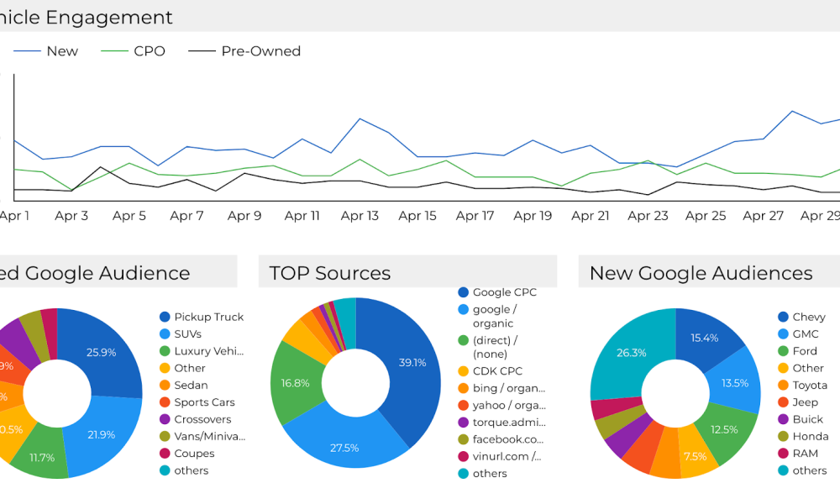Select the 15.4% Chevy pie slice
Image resolution: width=840 pixels, height=504 pixels.
coord(707,337)
